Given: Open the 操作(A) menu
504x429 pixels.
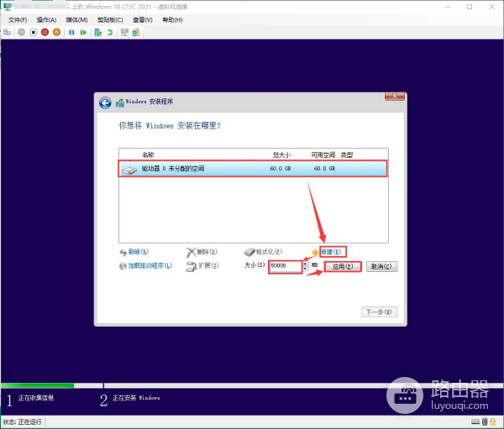Looking at the screenshot, I should (46, 19).
